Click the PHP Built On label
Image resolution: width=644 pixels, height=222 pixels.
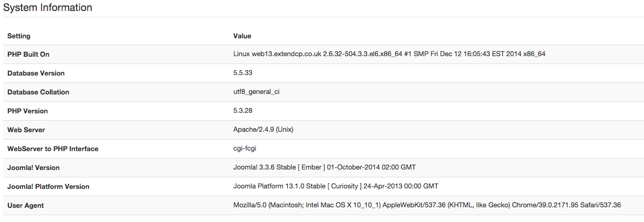pos(28,55)
